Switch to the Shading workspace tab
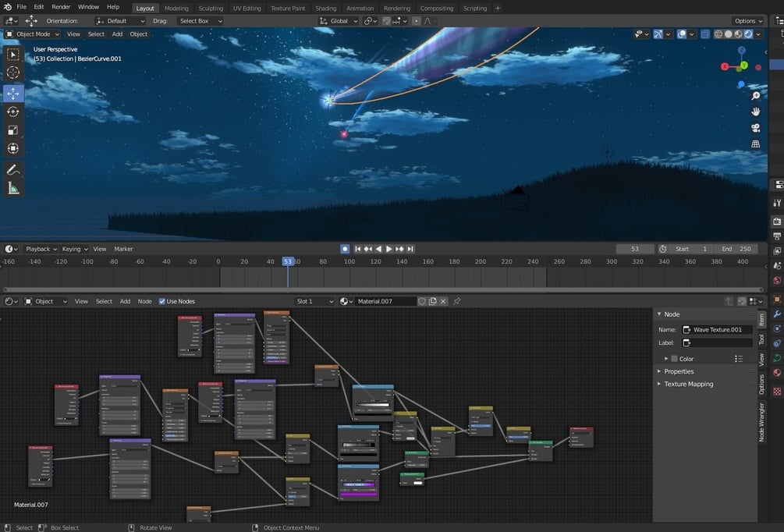Image resolution: width=784 pixels, height=532 pixels. pos(325,8)
